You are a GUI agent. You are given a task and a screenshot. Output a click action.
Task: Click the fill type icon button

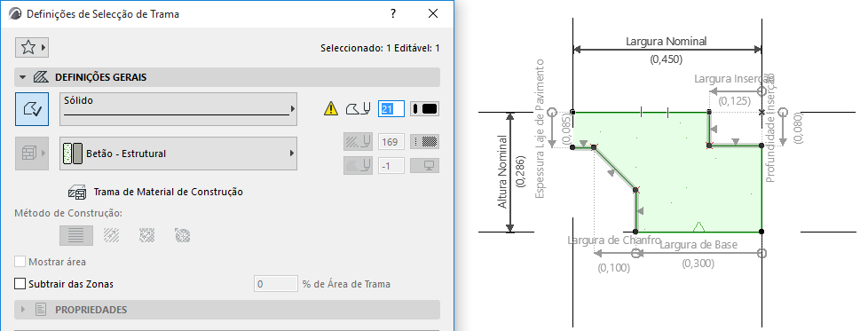coord(32,109)
